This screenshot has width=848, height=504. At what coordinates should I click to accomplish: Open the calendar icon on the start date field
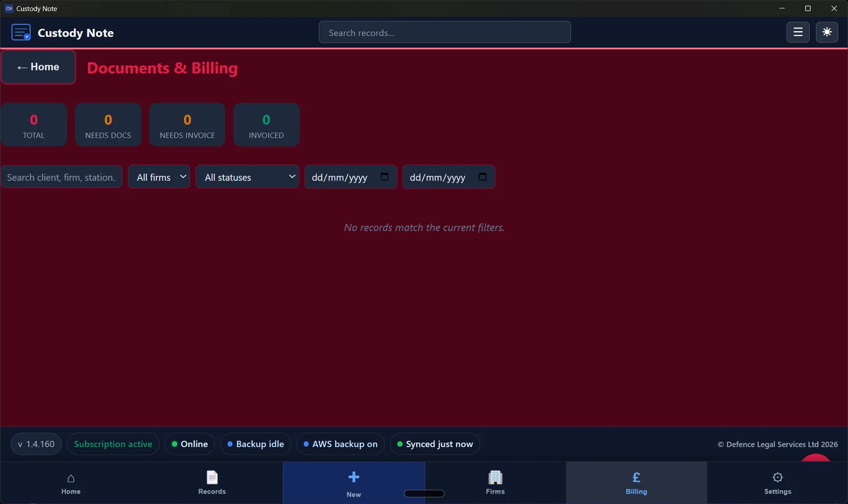pyautogui.click(x=384, y=177)
